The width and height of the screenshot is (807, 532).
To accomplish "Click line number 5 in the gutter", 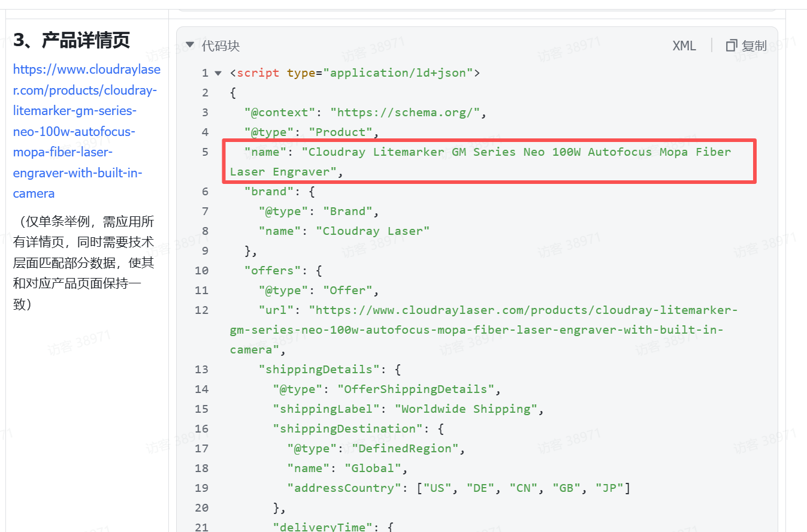I will [x=205, y=152].
